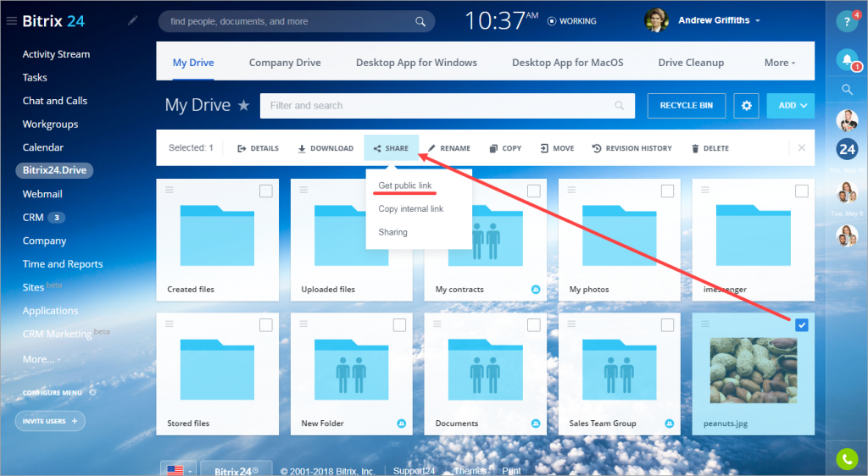This screenshot has width=868, height=476.
Task: Open the hamburger main menu
Action: (11, 21)
